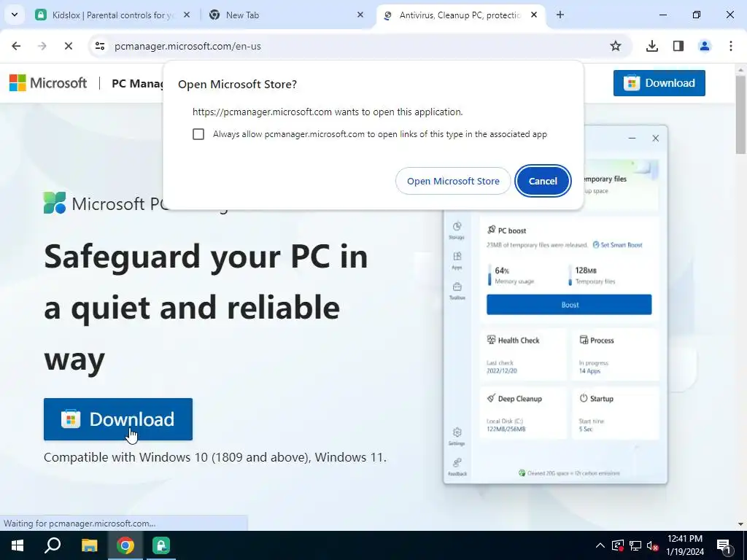The height and width of the screenshot is (560, 747).
Task: Open the notification center icon
Action: [724, 545]
